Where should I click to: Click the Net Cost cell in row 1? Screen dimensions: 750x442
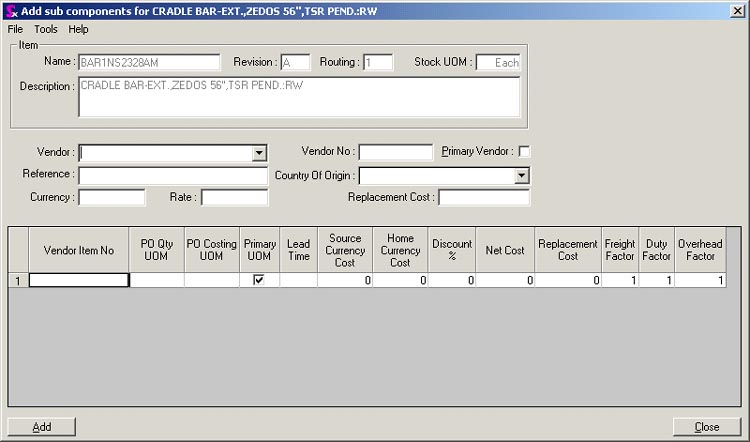(505, 280)
